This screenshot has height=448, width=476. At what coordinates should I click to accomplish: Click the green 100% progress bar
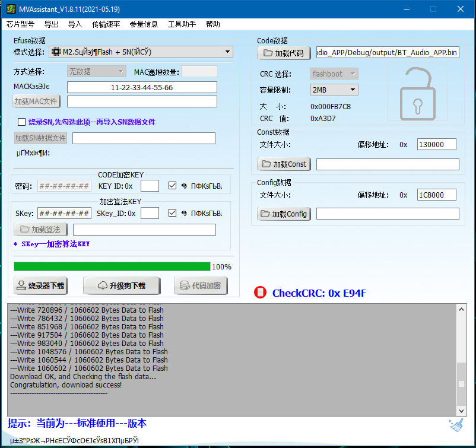tap(112, 266)
